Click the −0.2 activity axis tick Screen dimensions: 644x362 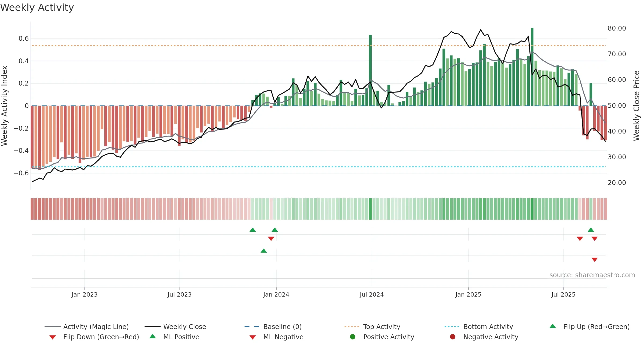tap(21, 128)
